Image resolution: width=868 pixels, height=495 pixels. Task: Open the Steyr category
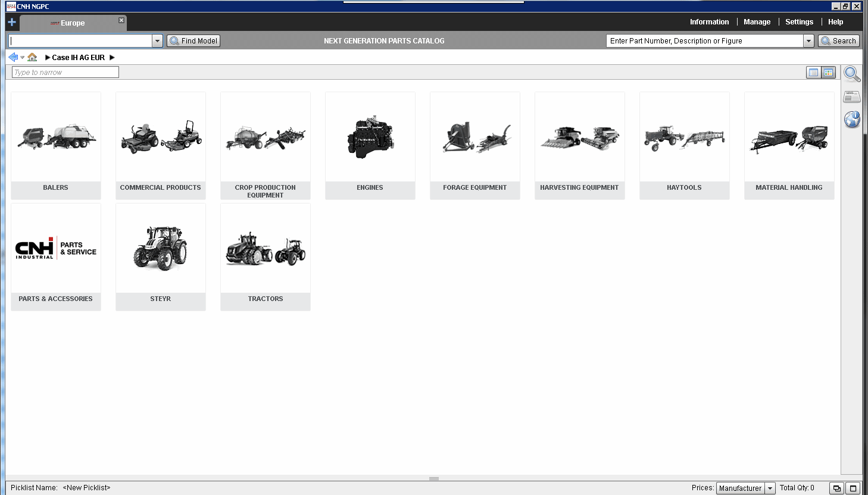coord(161,257)
